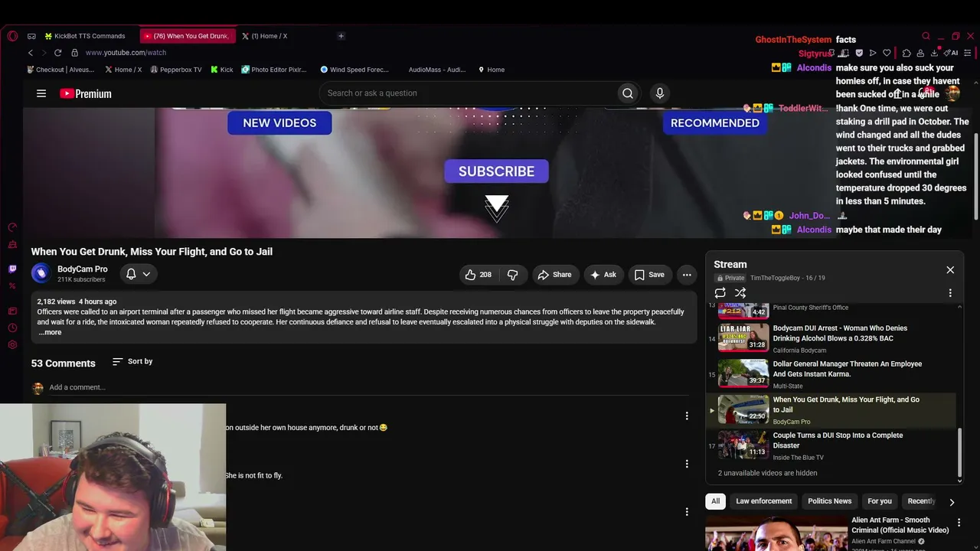The width and height of the screenshot is (980, 551).
Task: Dislike the BodyCam Pro video
Action: point(513,275)
